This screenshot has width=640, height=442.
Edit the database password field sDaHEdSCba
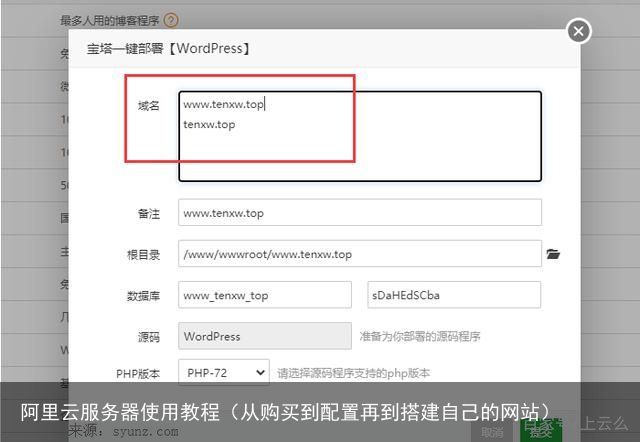coord(454,295)
